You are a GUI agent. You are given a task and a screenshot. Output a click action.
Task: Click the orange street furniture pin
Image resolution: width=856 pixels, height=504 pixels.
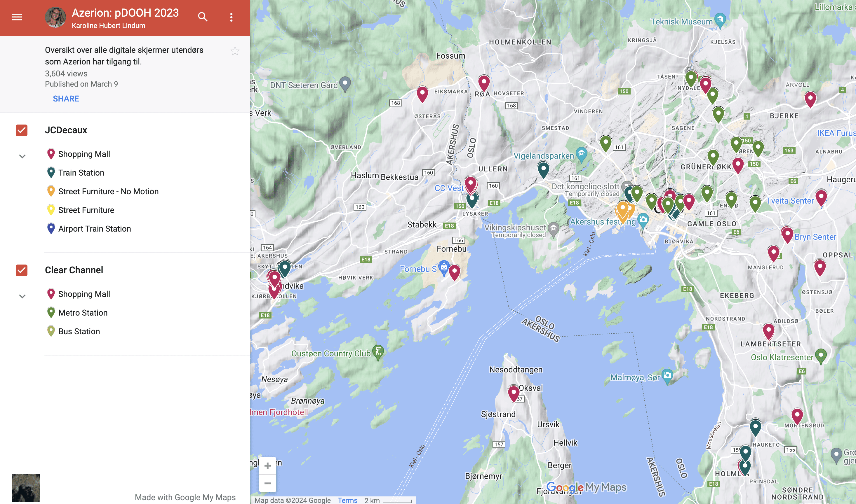[622, 209]
